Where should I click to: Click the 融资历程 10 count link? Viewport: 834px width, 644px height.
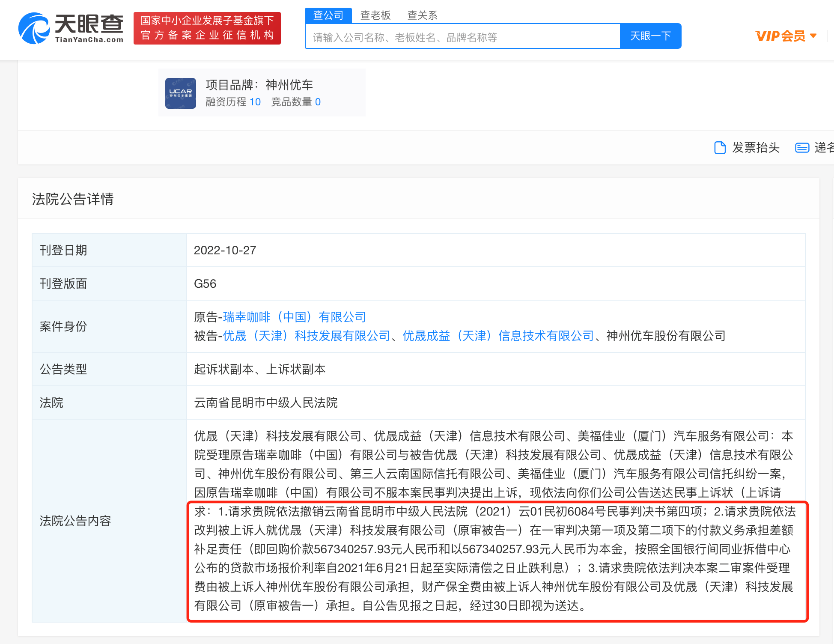pos(255,102)
